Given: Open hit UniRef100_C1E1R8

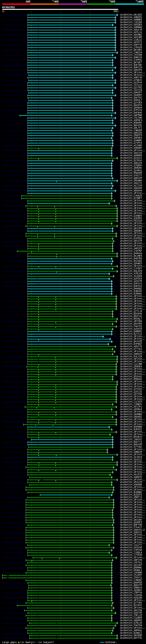Looking at the screenshot, I should coord(131,22).
